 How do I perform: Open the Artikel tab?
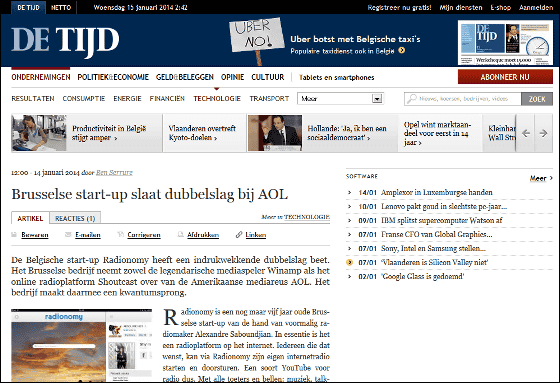(30, 218)
